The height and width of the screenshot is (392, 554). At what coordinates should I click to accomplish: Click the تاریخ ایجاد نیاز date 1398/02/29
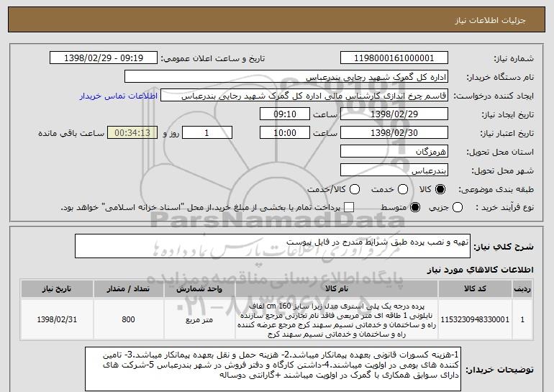[394, 114]
